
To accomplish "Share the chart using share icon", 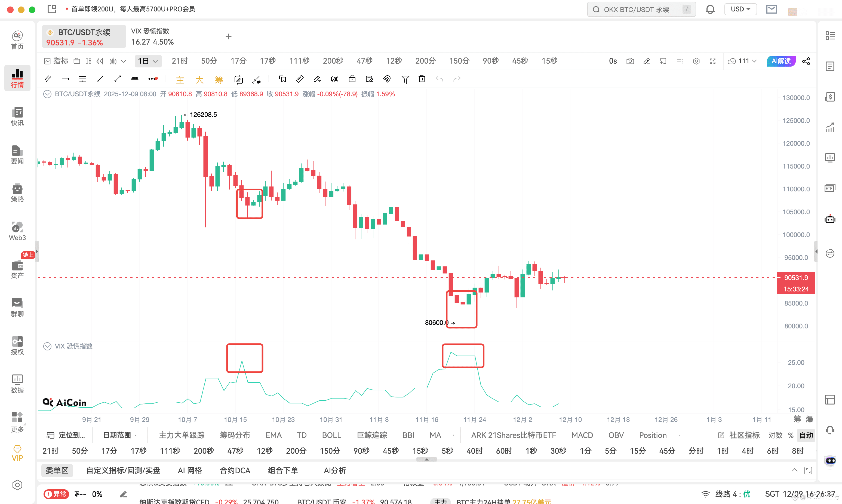I will pos(806,61).
